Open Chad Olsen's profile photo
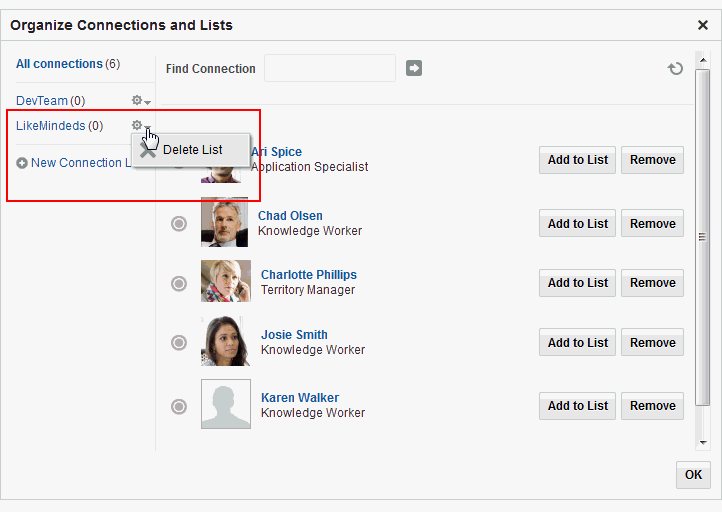722x512 pixels. click(224, 222)
